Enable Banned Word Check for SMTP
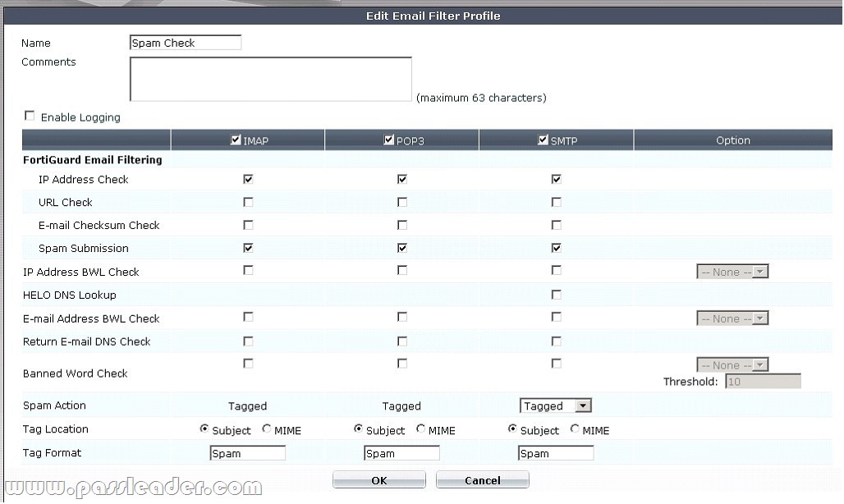Image resolution: width=844 pixels, height=504 pixels. [x=556, y=364]
